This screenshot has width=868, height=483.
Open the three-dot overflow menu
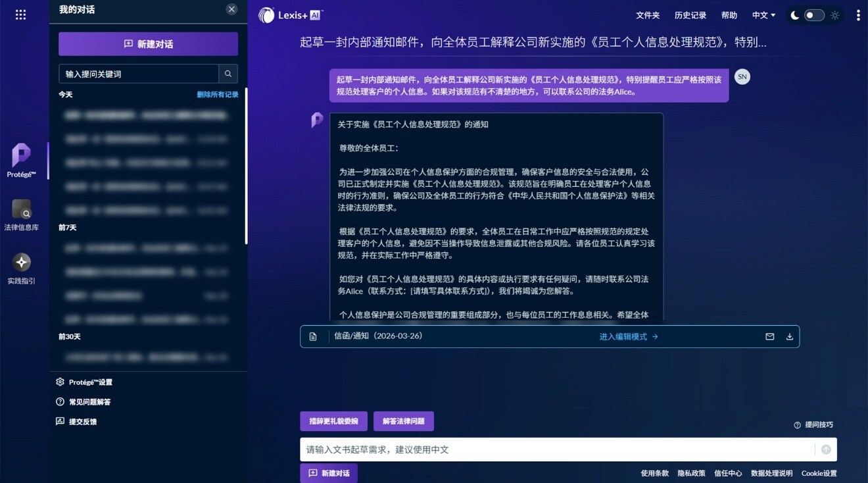tap(857, 14)
